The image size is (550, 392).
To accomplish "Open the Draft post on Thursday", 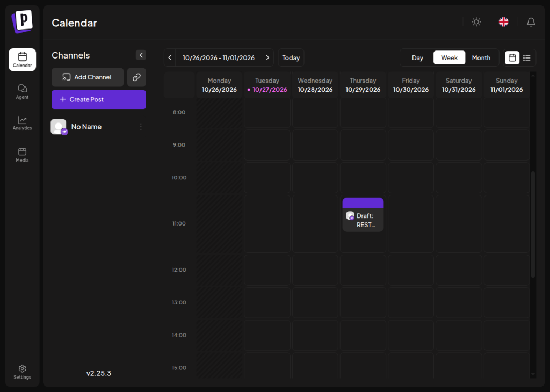I will (363, 215).
